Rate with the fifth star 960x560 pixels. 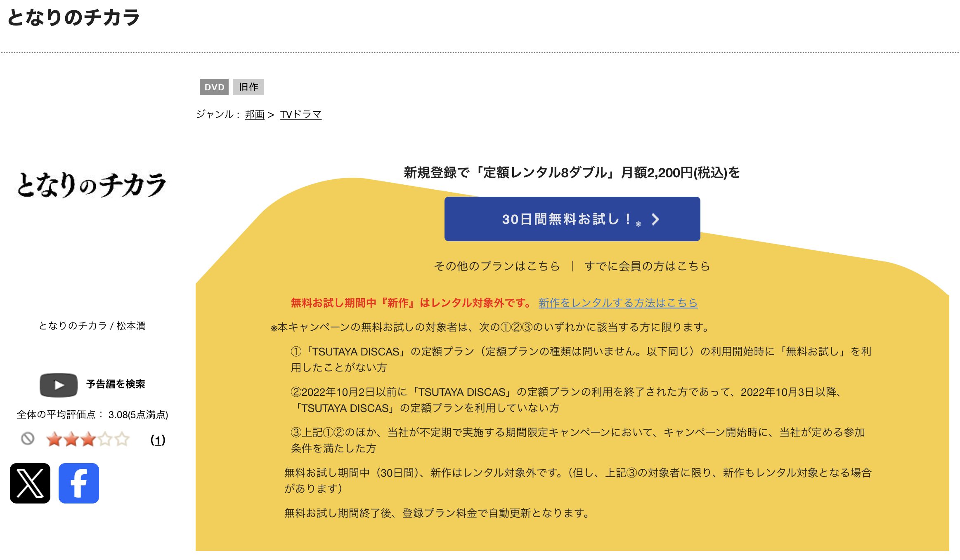click(122, 439)
